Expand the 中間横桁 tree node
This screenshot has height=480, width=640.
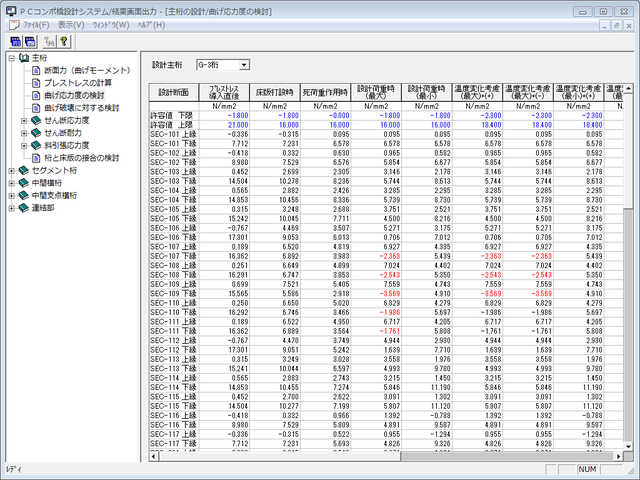point(10,183)
